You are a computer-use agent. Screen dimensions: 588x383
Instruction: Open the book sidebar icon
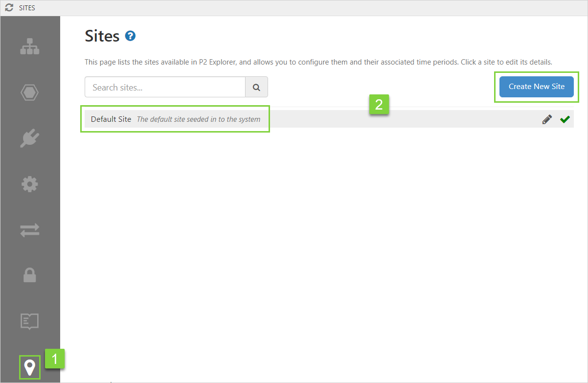pyautogui.click(x=30, y=321)
